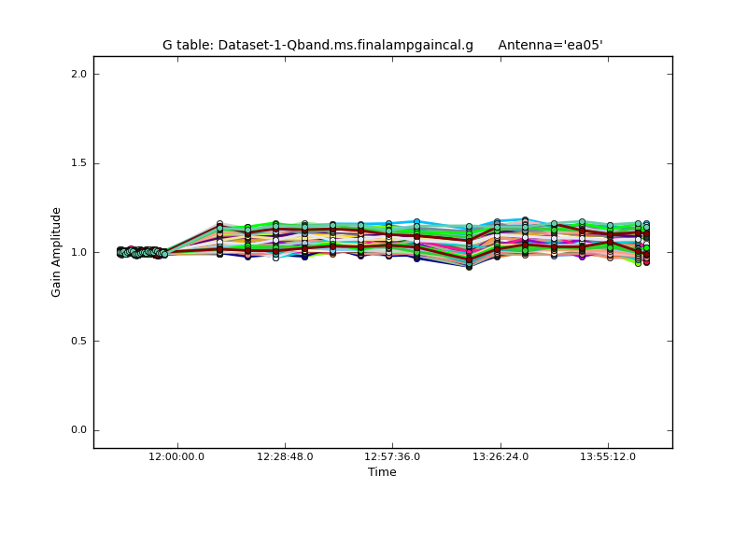Select the lowest data point in the dip before 13:26:24
The image size is (747, 560).
(x=469, y=267)
